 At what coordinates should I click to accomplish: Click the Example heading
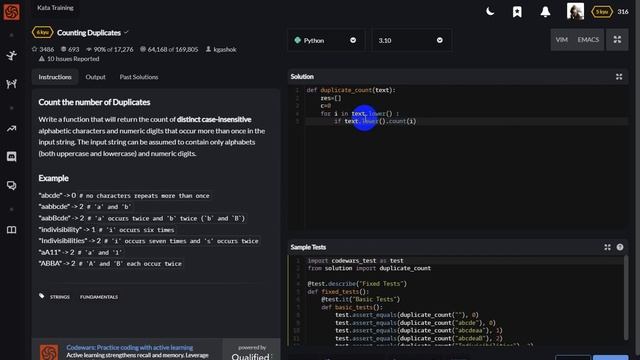(53, 178)
